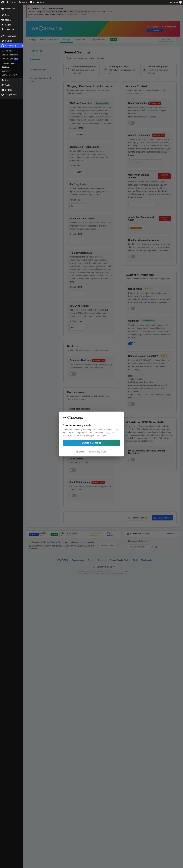The image size is (183, 868).
Task: Open the View changelog dropdown button
Action: [108, 545]
